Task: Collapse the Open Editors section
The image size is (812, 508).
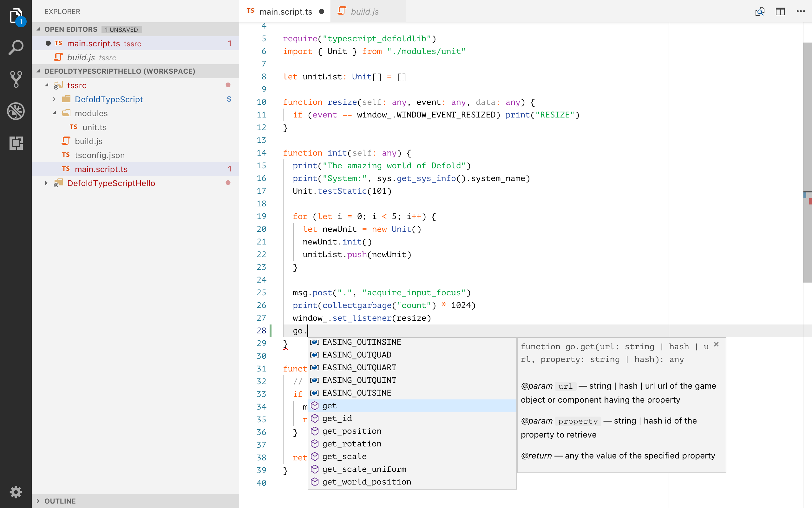Action: (38, 29)
